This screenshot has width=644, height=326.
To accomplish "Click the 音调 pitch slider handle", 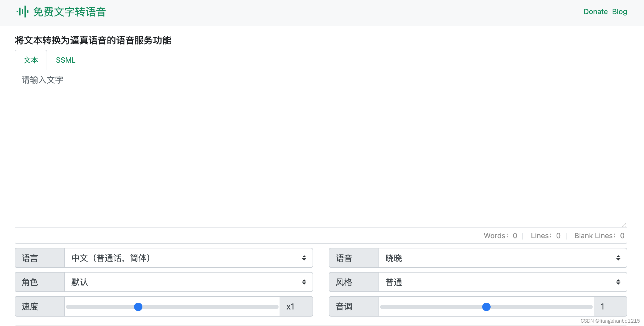I will (486, 307).
